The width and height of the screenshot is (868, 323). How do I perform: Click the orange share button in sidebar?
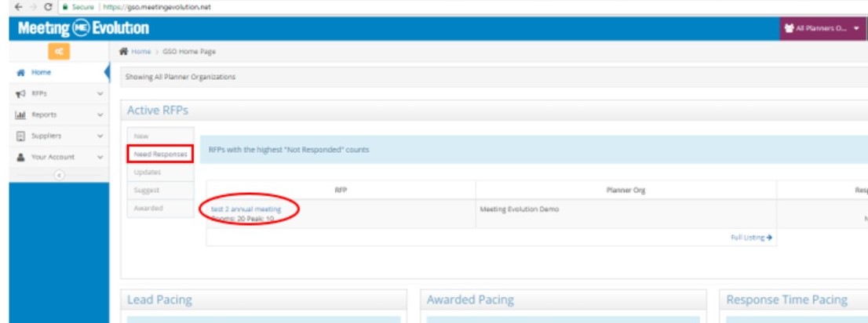pos(60,52)
